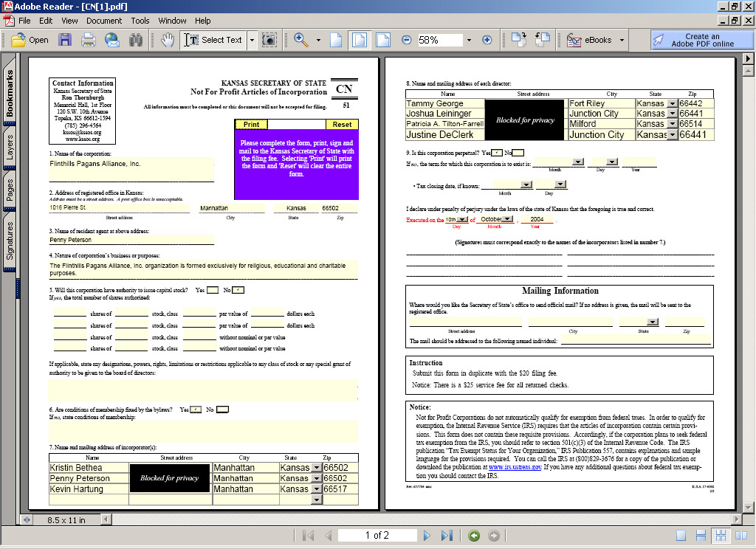The width and height of the screenshot is (756, 549).
Task: Click the Save a copy floppy icon
Action: tap(65, 40)
